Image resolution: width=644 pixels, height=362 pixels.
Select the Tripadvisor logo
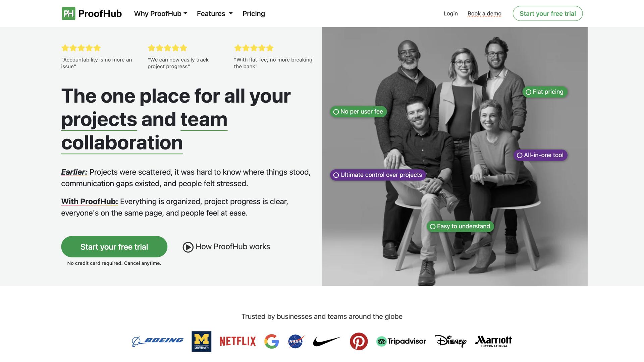pos(401,341)
